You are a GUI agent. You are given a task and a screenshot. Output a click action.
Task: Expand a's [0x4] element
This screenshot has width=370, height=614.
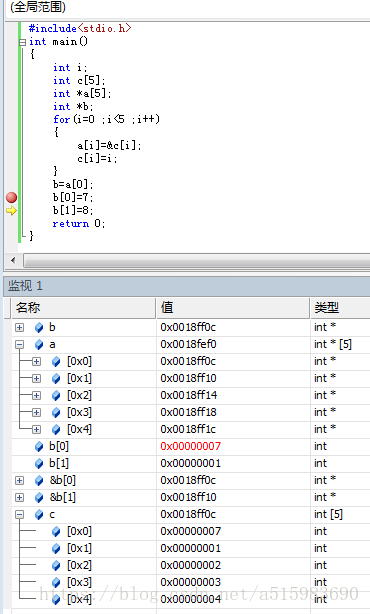(36, 430)
